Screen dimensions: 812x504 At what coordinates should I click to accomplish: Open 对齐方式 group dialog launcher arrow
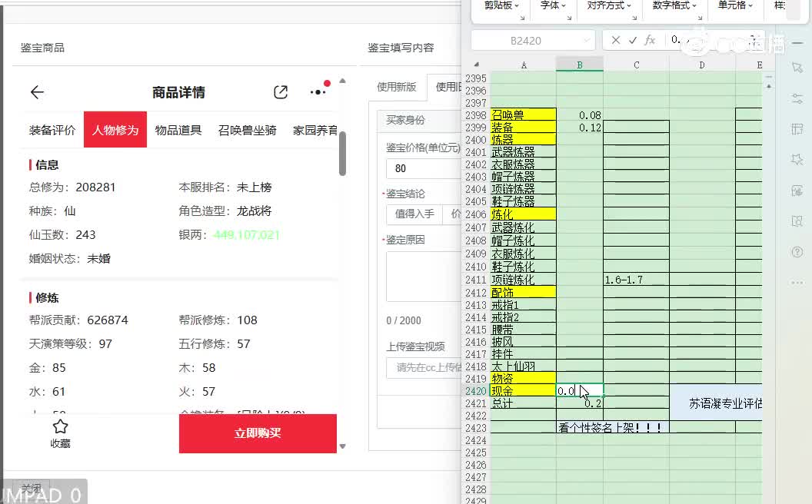coord(634,18)
